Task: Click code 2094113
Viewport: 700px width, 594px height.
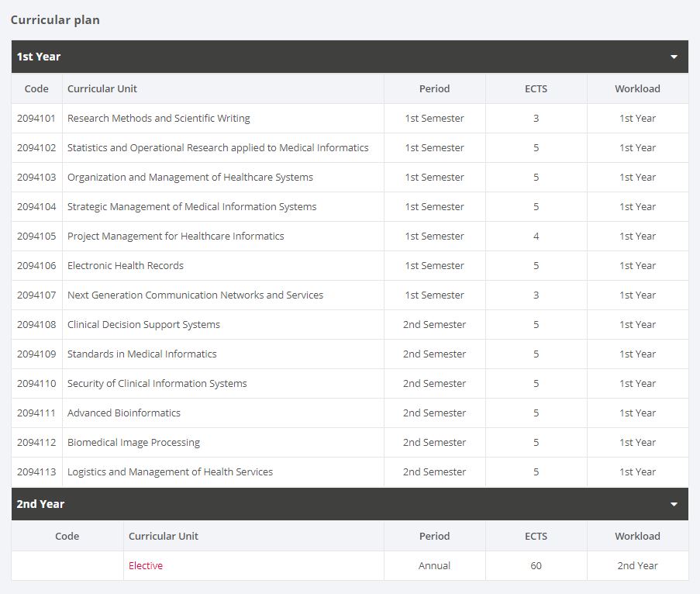Action: 36,472
